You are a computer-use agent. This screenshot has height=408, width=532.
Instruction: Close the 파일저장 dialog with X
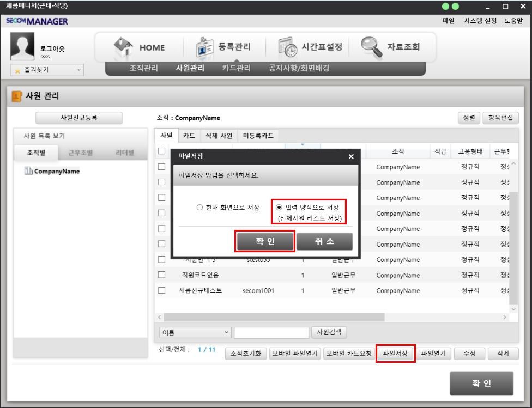351,156
